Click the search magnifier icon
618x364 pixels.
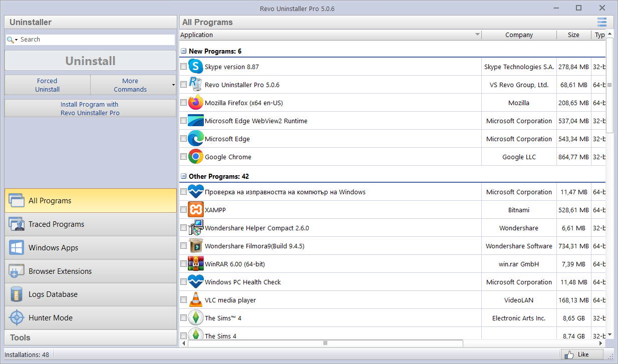[10, 40]
